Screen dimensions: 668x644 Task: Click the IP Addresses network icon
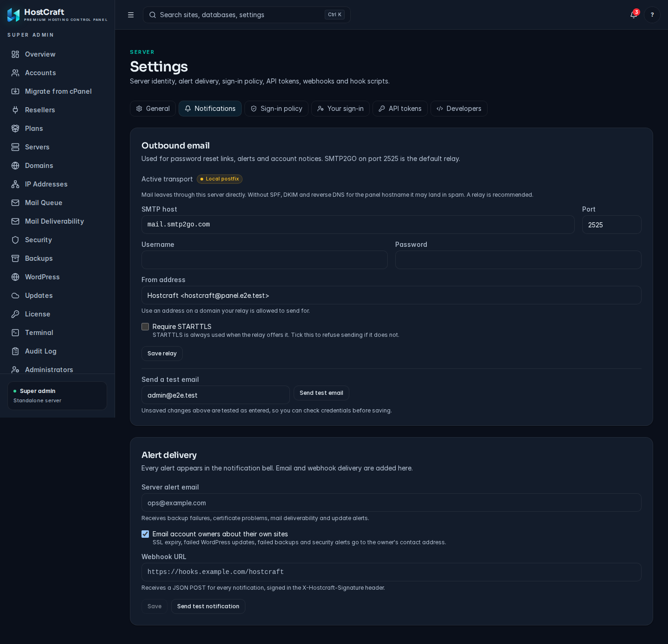pos(15,184)
